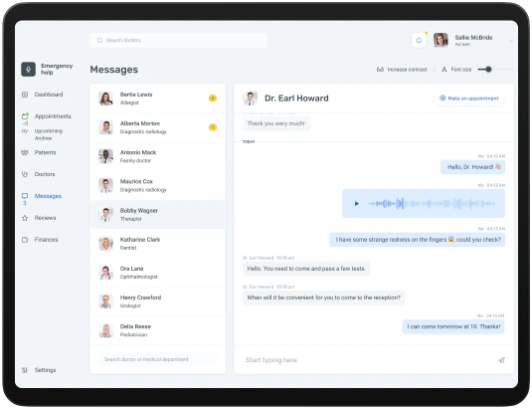Expand the Sallie McBride account dropdown
532x409 pixels.
[511, 41]
